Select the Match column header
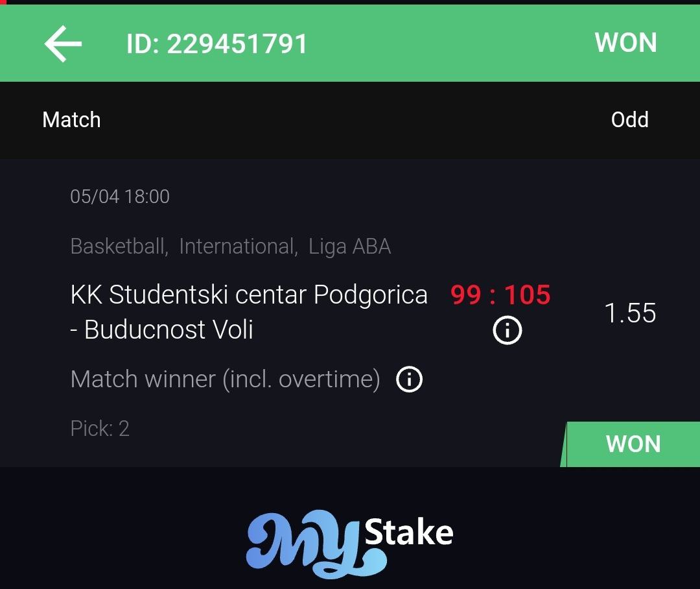Screen dimensions: 700x589 (x=71, y=120)
